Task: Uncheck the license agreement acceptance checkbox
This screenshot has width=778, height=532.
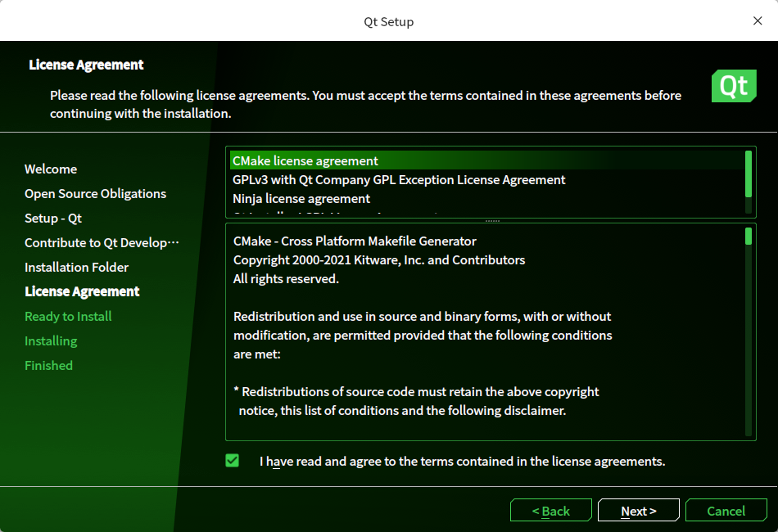Action: (232, 461)
